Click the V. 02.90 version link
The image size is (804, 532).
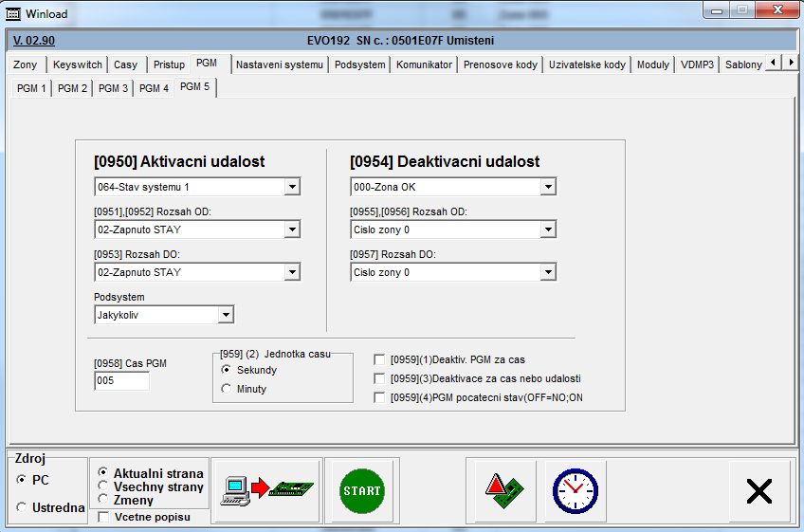34,41
